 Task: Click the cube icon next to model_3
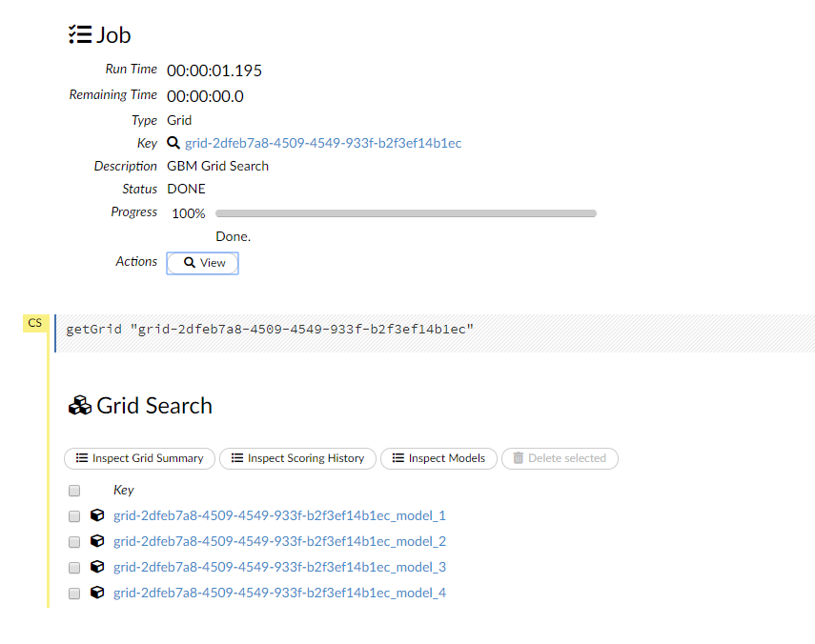tap(97, 567)
